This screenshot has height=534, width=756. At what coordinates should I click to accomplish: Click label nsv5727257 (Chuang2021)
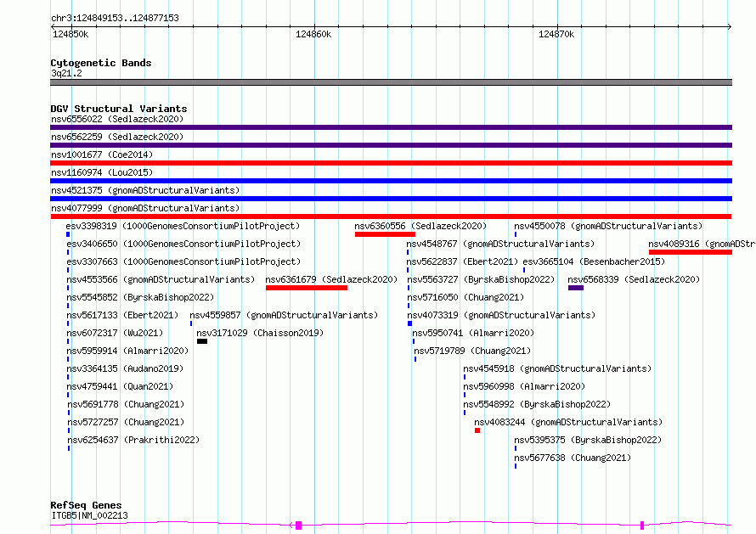point(126,422)
